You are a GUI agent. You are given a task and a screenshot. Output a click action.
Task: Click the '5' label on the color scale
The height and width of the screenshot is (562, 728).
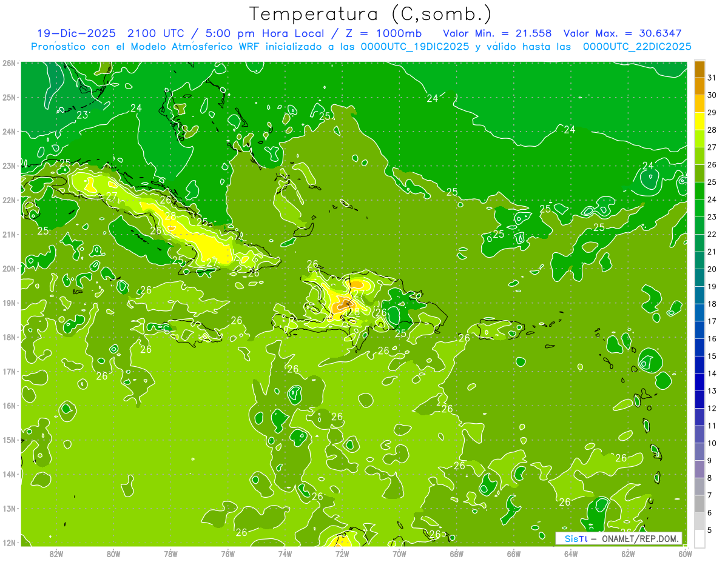tap(710, 530)
